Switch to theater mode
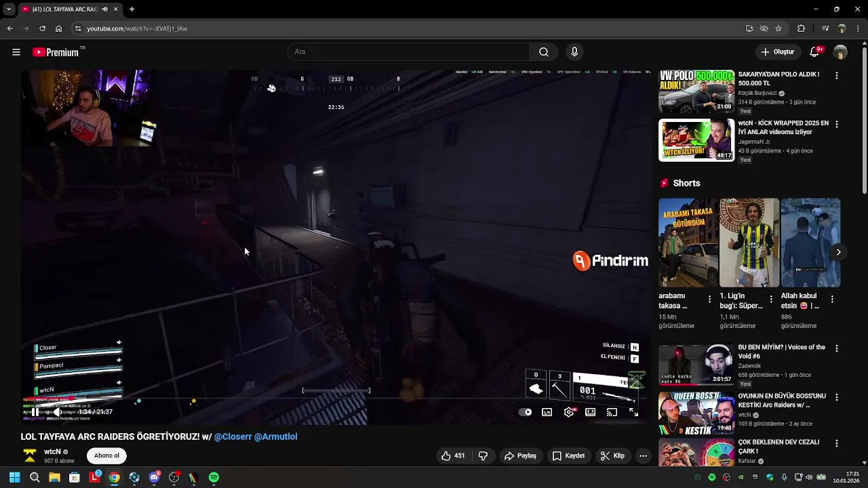 pyautogui.click(x=591, y=412)
